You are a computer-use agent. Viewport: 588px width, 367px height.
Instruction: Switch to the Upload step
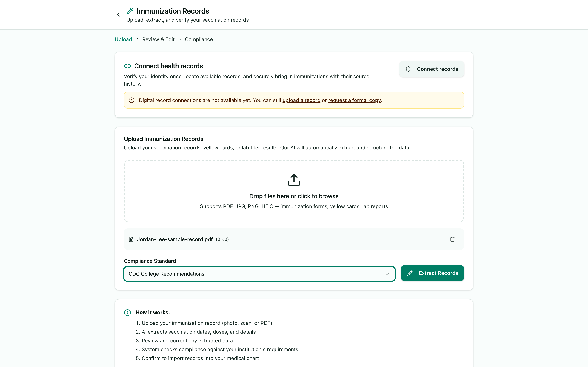click(123, 39)
